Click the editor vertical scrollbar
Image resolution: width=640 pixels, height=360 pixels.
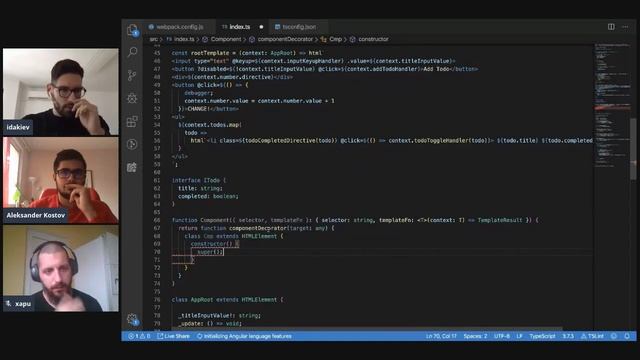click(633, 149)
